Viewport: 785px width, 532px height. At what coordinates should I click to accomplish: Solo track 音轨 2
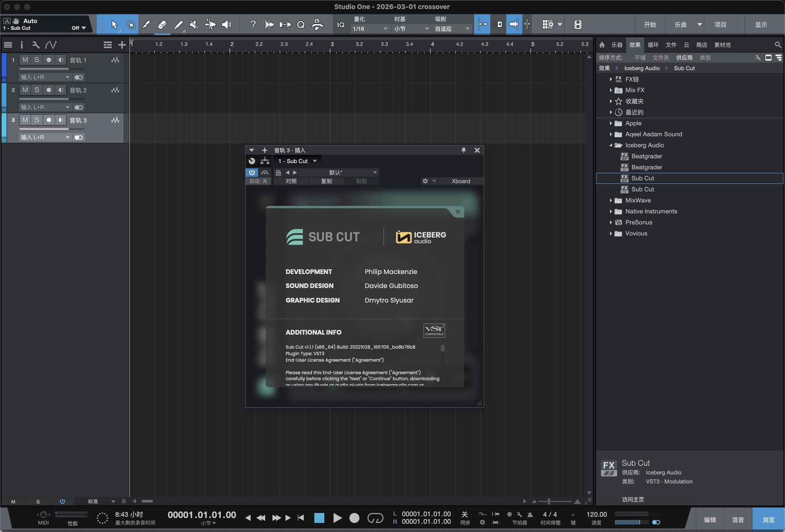[37, 90]
